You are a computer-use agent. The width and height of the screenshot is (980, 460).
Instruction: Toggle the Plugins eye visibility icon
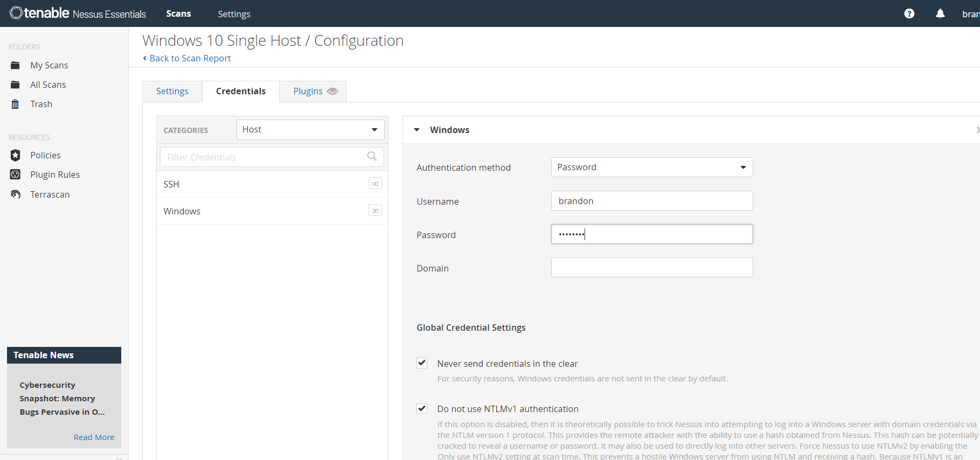coord(333,91)
